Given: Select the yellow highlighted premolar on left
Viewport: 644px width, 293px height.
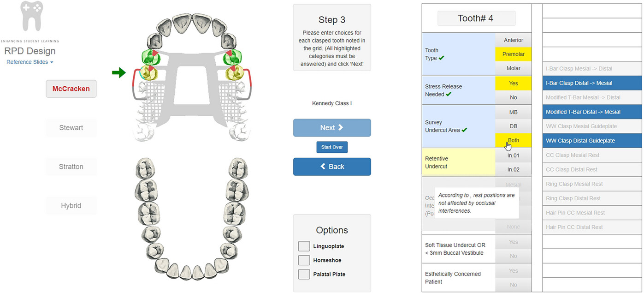Looking at the screenshot, I should (149, 73).
